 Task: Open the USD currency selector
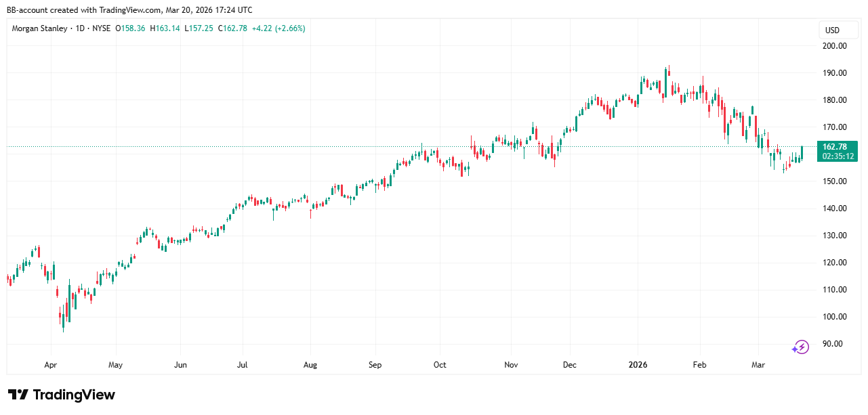832,30
